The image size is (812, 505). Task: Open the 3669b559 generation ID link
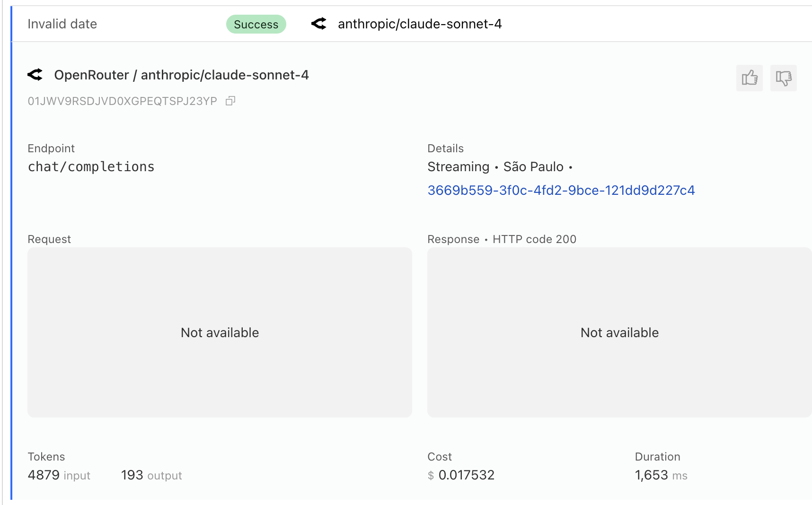[x=561, y=190]
